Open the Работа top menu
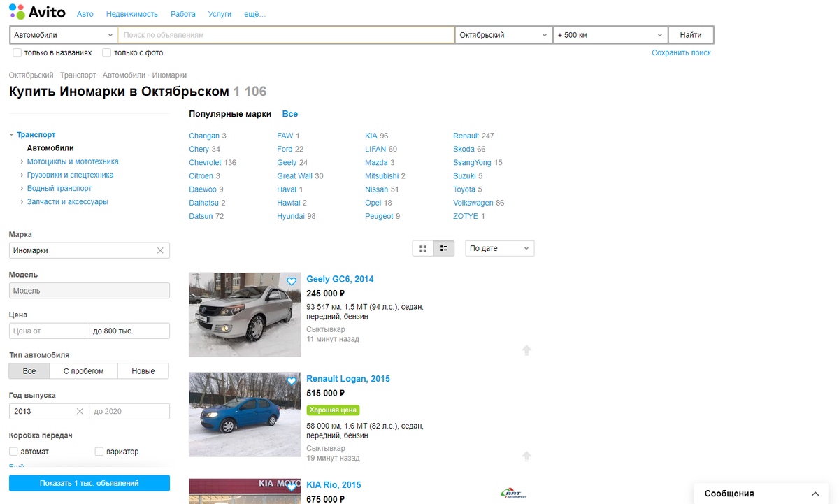This screenshot has width=839, height=504. (183, 14)
